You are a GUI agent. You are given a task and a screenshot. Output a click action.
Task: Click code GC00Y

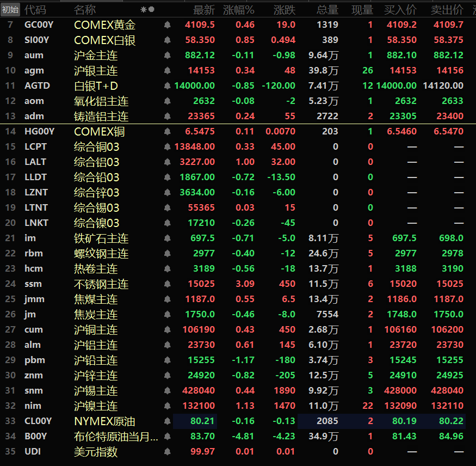pyautogui.click(x=39, y=24)
